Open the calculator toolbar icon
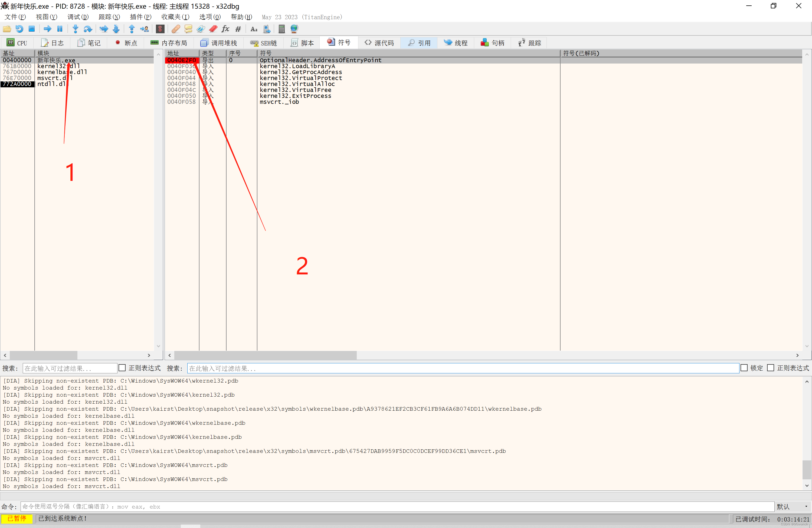This screenshot has height=528, width=812. point(281,29)
